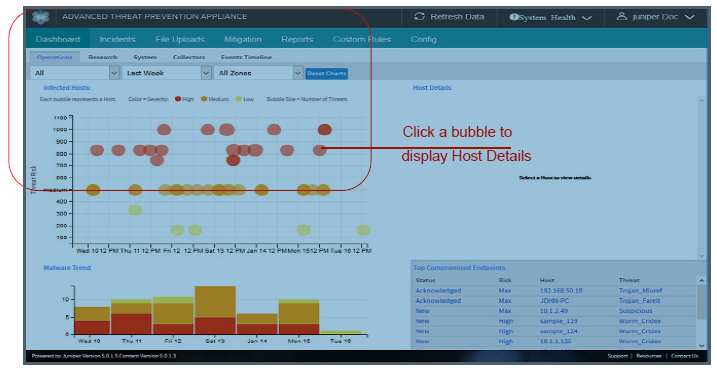
Task: Click the Top Compromised Endpoints heading
Action: 459,268
